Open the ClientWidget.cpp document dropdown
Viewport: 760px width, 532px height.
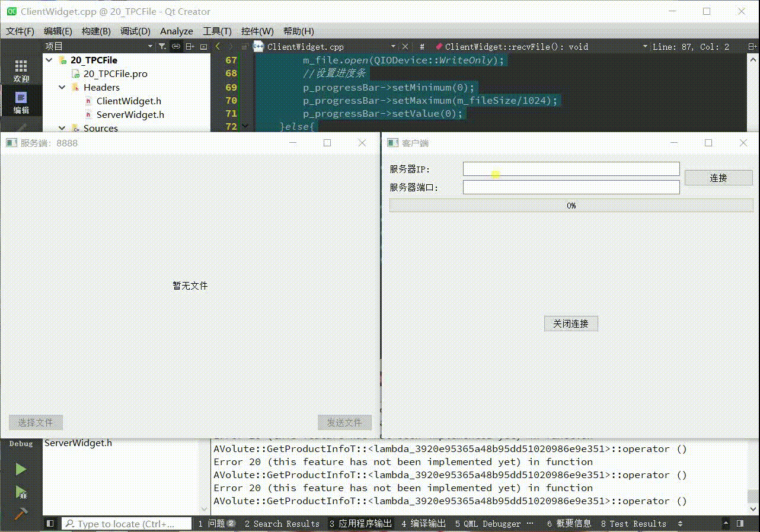point(392,46)
